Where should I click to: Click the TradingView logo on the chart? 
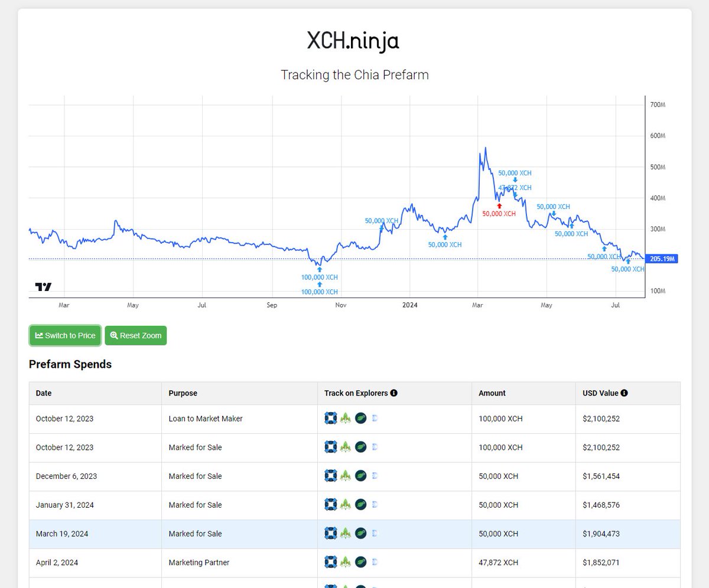41,286
